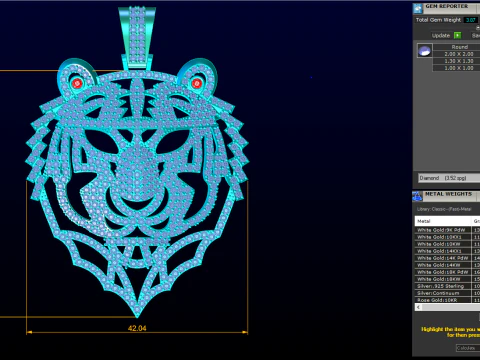Click the Round column header in gem list
Screen dimensions: 480x360
(456, 47)
